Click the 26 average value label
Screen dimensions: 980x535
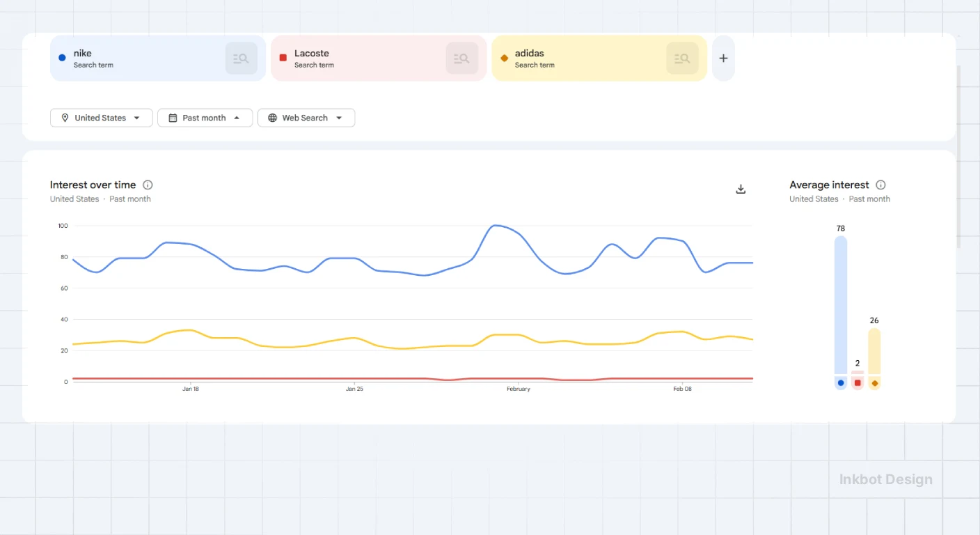[x=874, y=320]
